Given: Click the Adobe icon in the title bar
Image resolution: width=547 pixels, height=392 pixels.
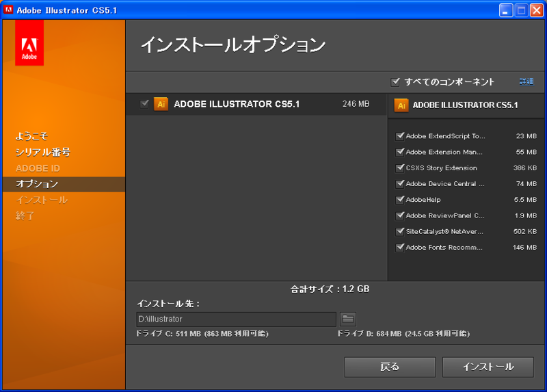Looking at the screenshot, I should pyautogui.click(x=8, y=10).
